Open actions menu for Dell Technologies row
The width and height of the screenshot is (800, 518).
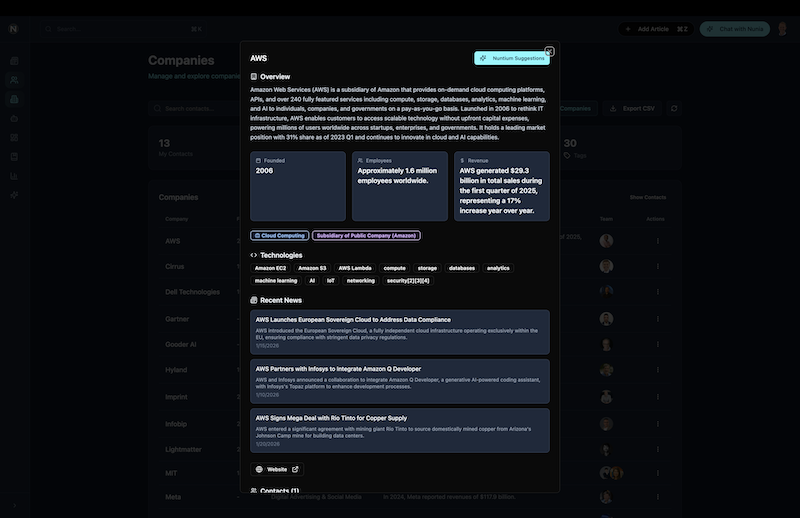pos(658,292)
